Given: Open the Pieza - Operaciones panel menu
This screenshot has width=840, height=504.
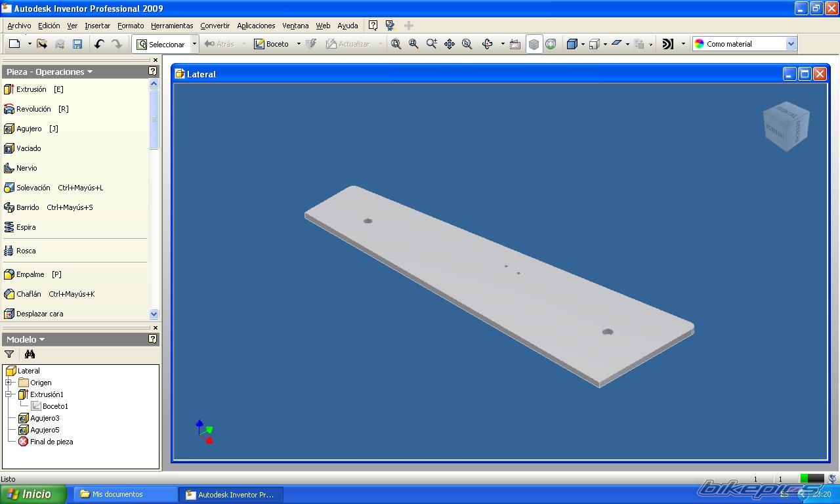Looking at the screenshot, I should pyautogui.click(x=49, y=72).
